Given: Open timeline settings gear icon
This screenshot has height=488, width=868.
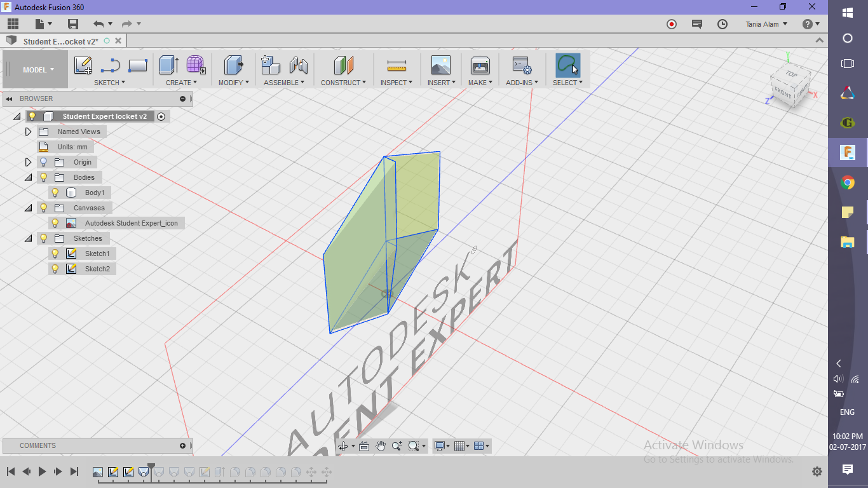Looking at the screenshot, I should (x=817, y=471).
